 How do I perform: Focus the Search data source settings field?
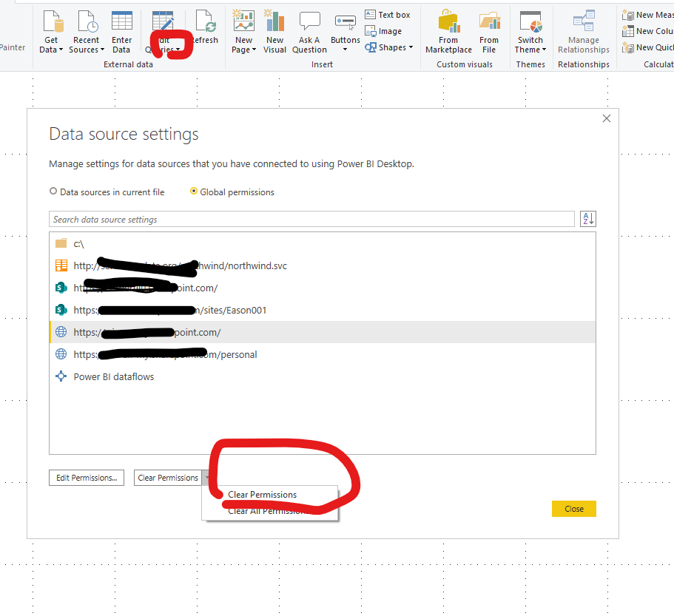311,219
